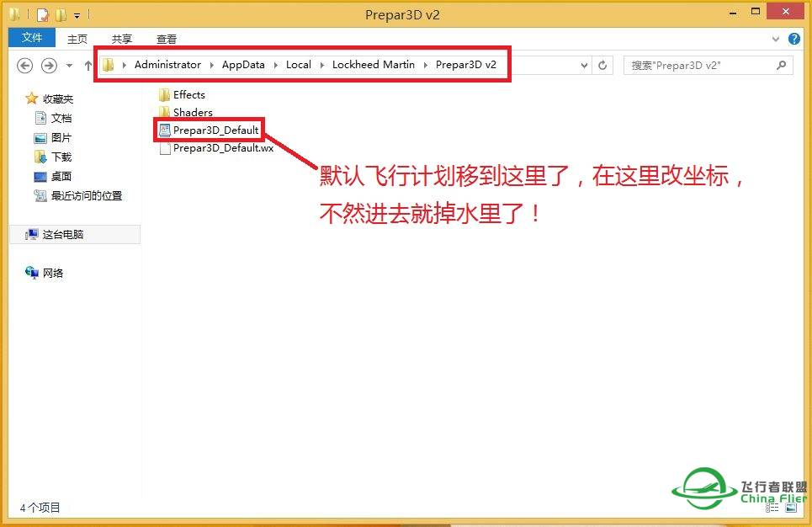Click the search magnifier icon

[x=782, y=66]
